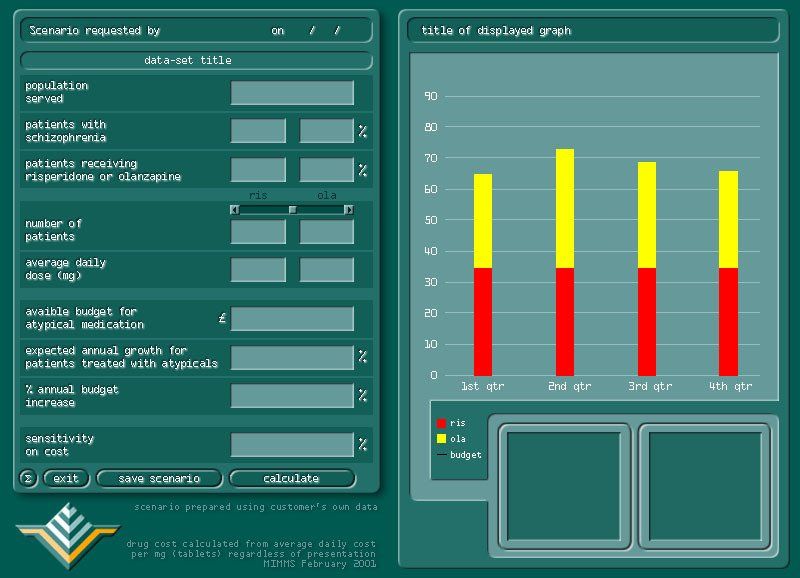Click the 3rd qtr bar in the chart
This screenshot has height=578, width=800.
point(647,269)
